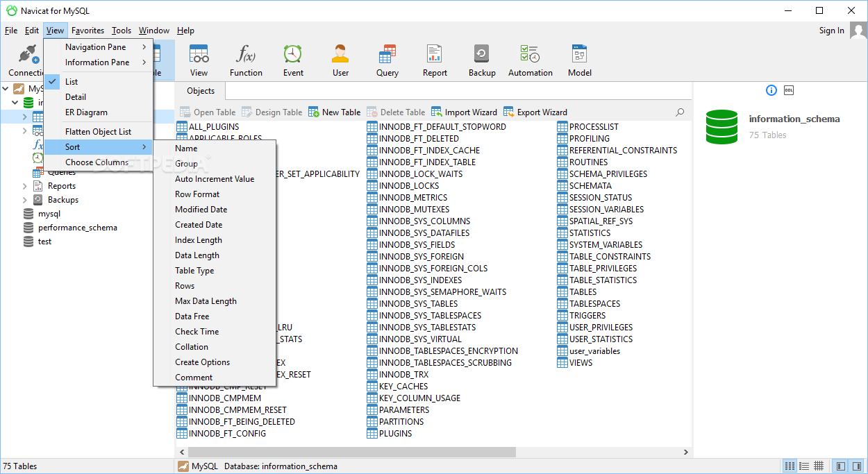The width and height of the screenshot is (868, 474).
Task: Select the KEY_COLUMN_USAGE table
Action: point(413,398)
